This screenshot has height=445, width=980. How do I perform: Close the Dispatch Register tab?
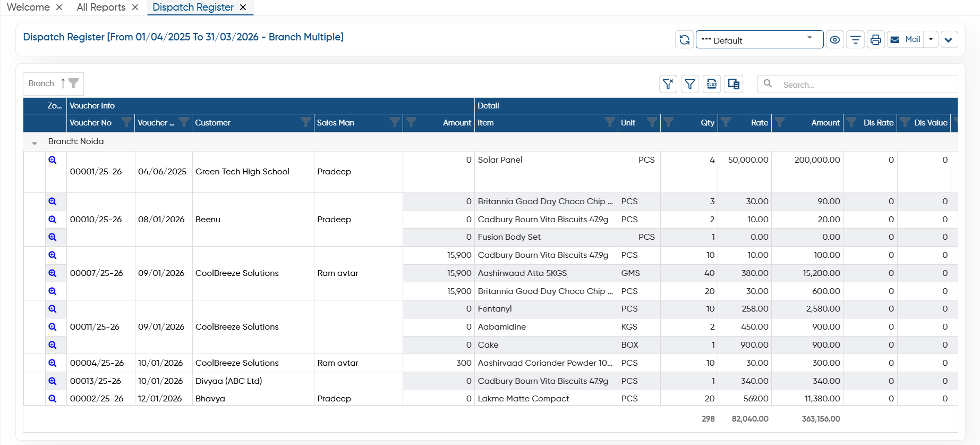coord(243,7)
